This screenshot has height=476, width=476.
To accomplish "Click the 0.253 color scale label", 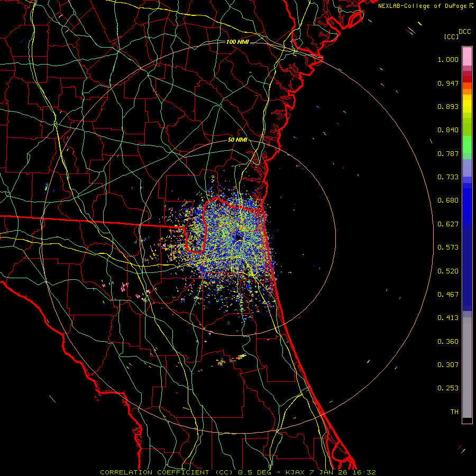I will (x=448, y=388).
